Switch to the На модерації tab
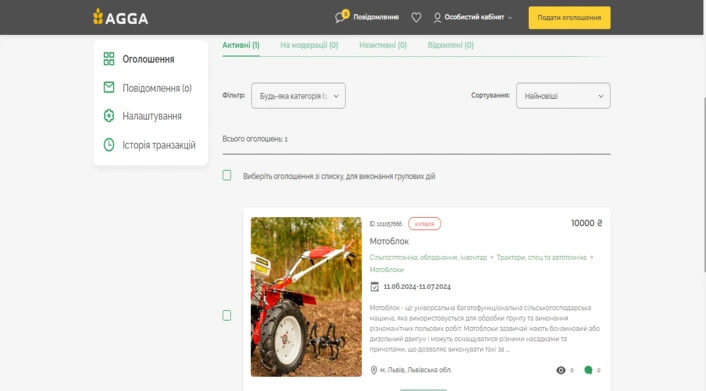 point(309,45)
